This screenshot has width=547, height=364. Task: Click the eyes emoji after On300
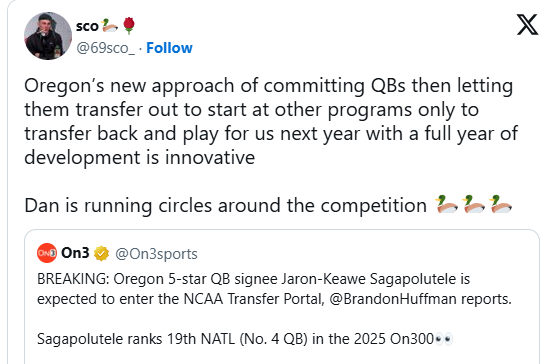[x=444, y=339]
